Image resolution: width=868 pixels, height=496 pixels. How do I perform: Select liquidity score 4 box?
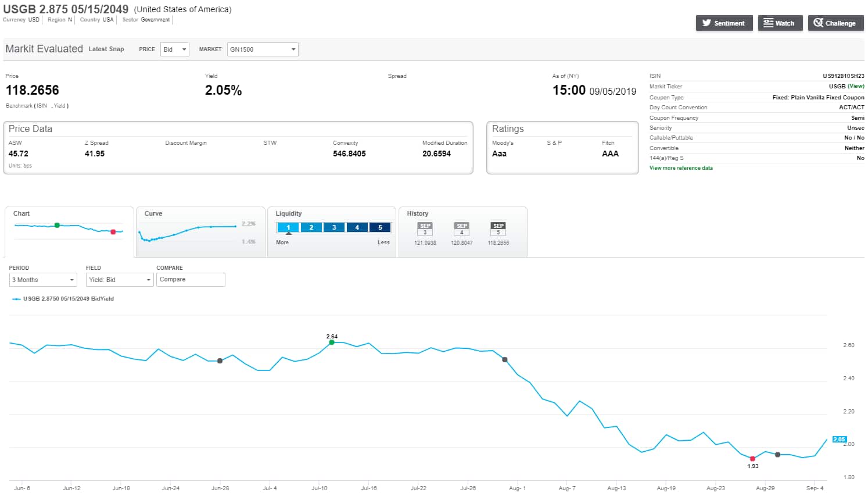357,227
